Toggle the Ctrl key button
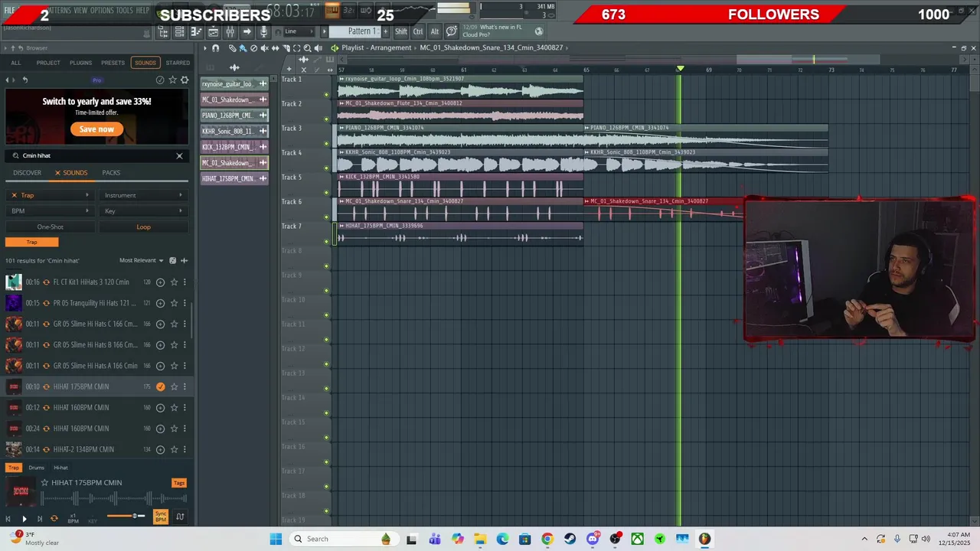Viewport: 980px width, 551px height. pyautogui.click(x=418, y=31)
